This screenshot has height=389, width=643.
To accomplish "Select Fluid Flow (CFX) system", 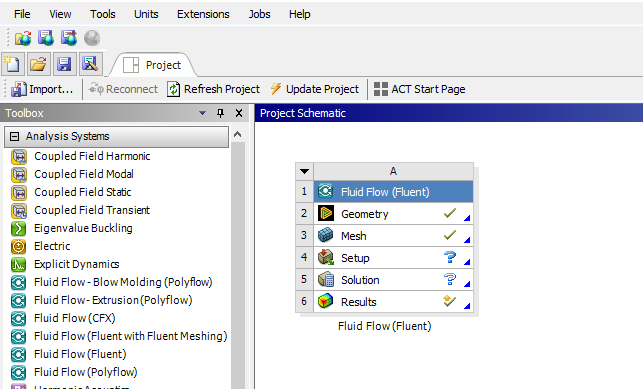I will [75, 318].
